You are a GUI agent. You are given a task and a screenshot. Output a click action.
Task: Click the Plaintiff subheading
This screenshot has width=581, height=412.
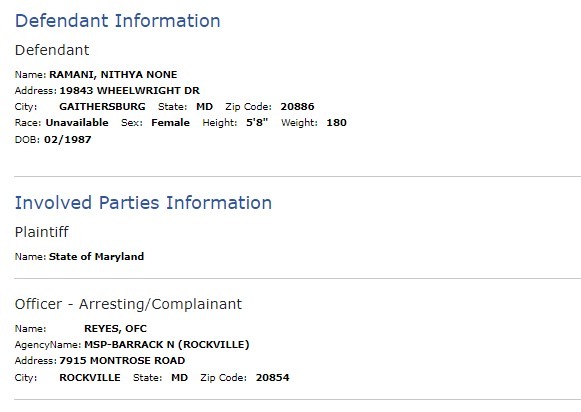pyautogui.click(x=42, y=232)
